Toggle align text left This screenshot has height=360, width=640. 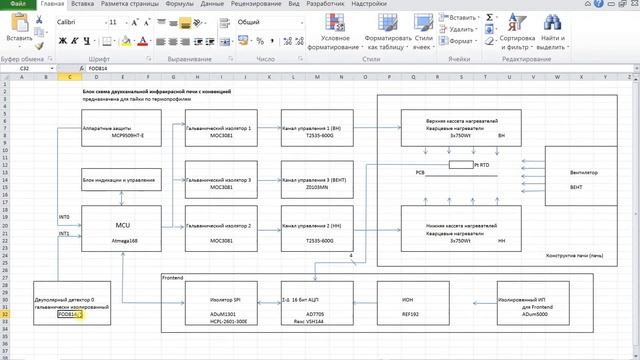click(x=161, y=41)
